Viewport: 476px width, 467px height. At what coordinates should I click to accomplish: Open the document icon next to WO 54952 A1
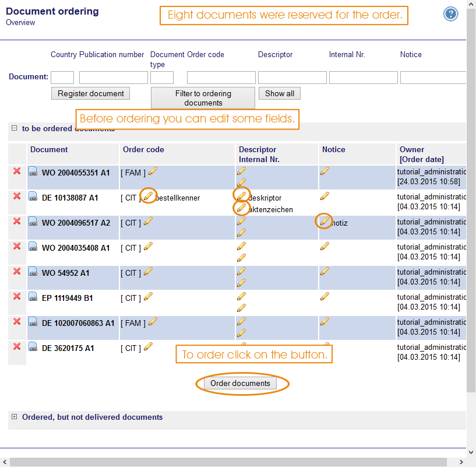pos(33,272)
